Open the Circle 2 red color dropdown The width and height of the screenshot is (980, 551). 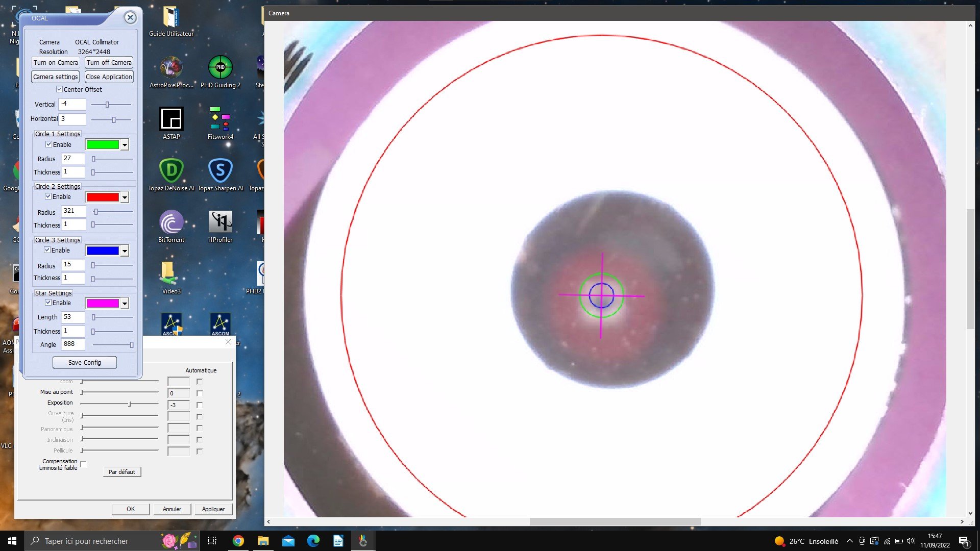tap(125, 197)
